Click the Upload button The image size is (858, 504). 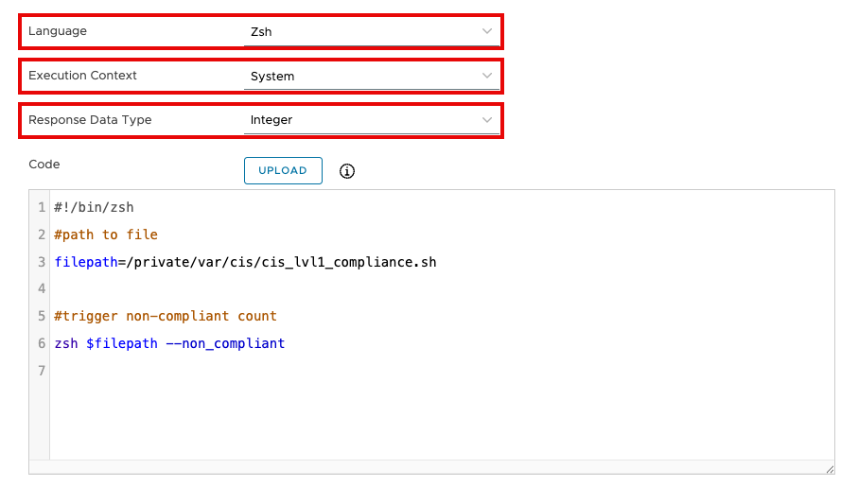click(283, 170)
